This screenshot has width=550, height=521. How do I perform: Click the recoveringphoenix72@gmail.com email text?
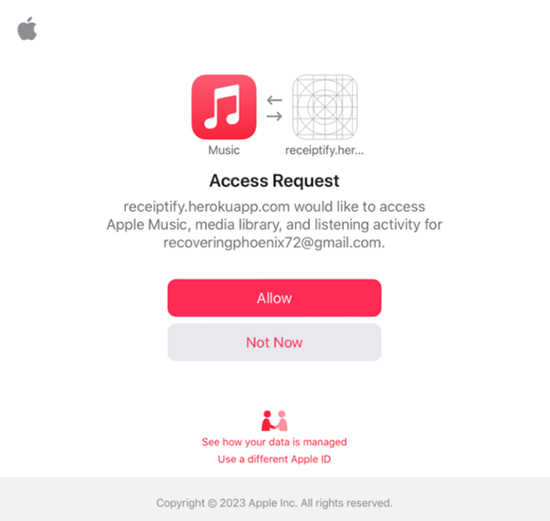[274, 242]
